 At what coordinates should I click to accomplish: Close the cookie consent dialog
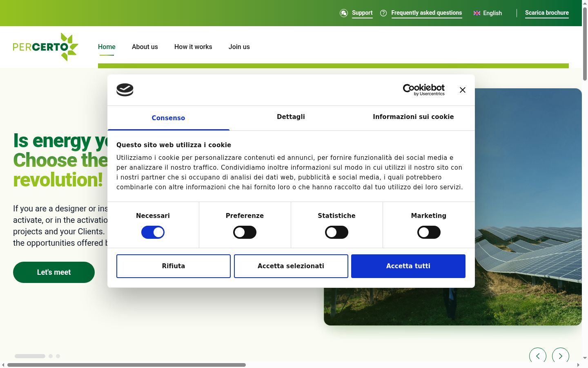click(x=463, y=90)
